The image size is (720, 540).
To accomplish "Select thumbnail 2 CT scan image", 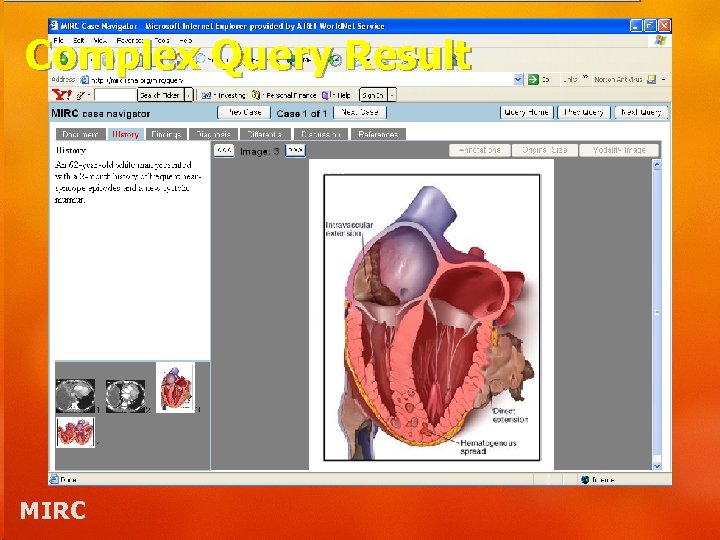I will click(125, 396).
